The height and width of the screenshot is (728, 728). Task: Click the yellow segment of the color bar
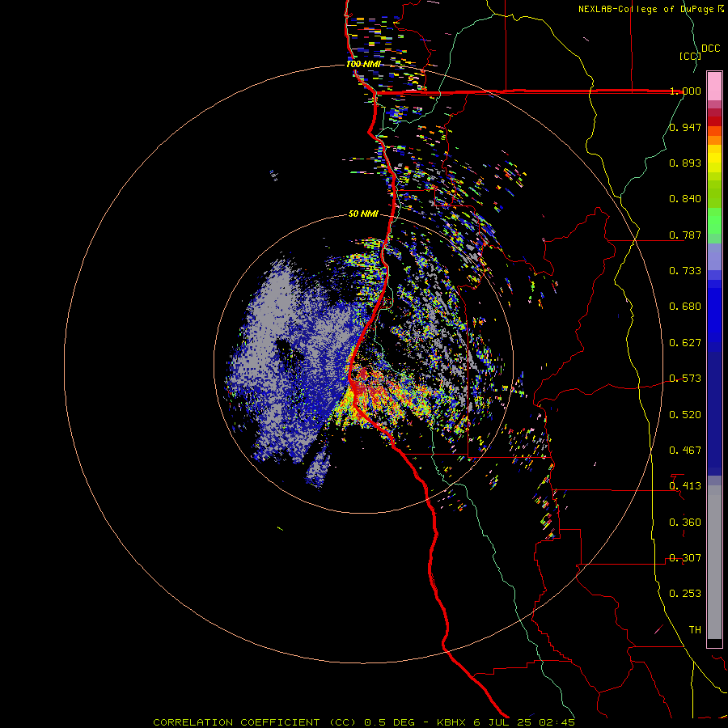pyautogui.click(x=714, y=159)
